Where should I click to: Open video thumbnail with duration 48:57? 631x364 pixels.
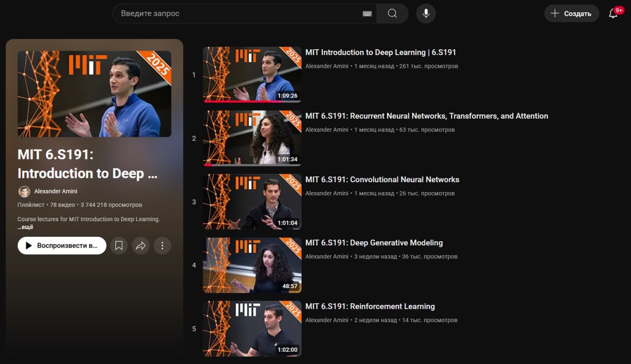(252, 265)
